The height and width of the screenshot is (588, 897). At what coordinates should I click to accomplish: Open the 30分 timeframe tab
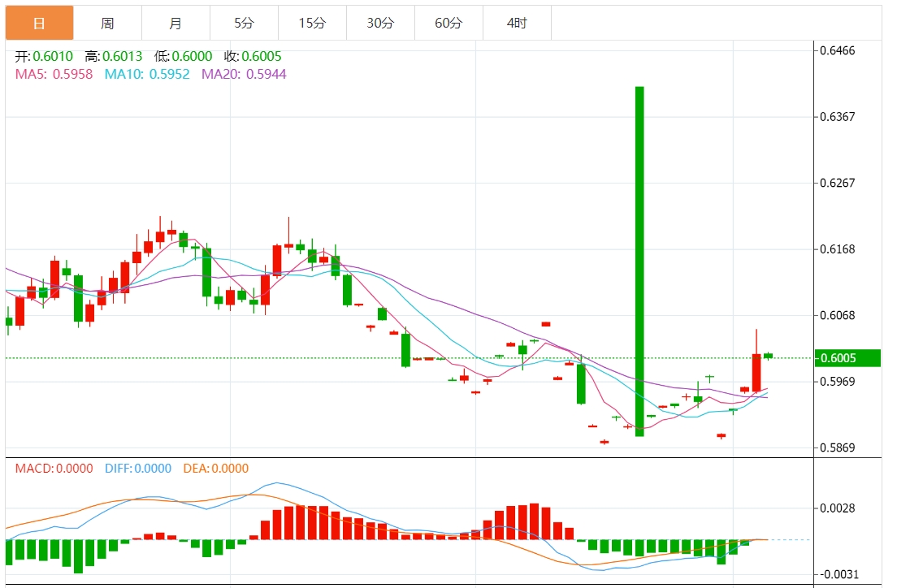point(380,23)
